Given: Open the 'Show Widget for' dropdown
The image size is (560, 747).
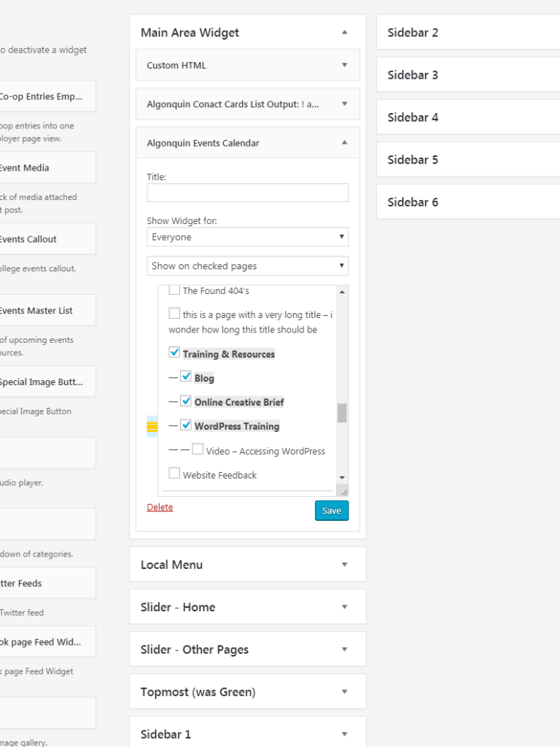Looking at the screenshot, I should click(248, 236).
